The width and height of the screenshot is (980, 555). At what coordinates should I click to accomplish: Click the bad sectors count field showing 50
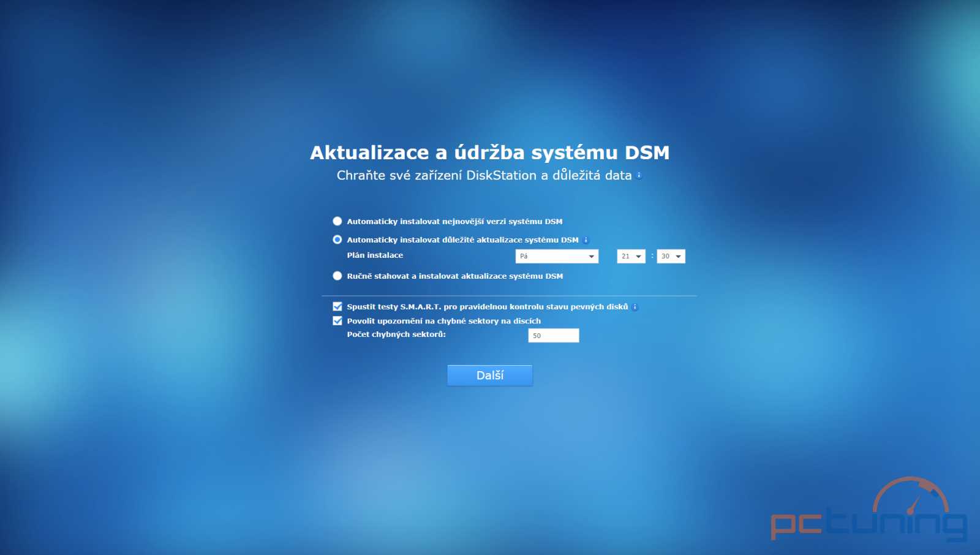pos(554,335)
